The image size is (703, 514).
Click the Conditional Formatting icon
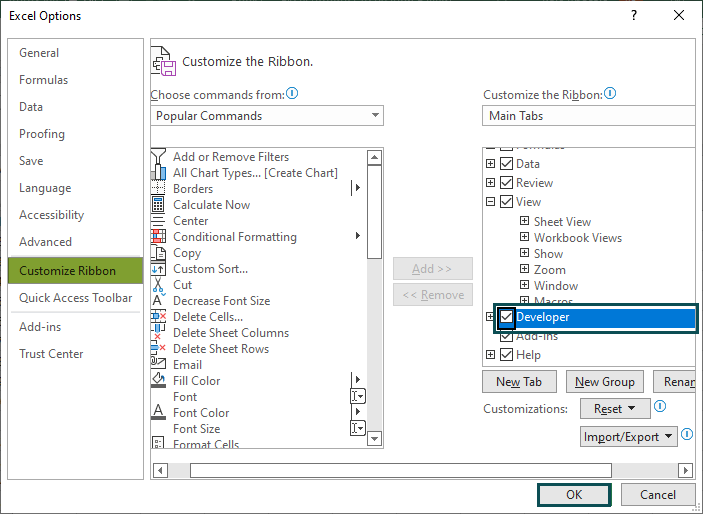(158, 237)
